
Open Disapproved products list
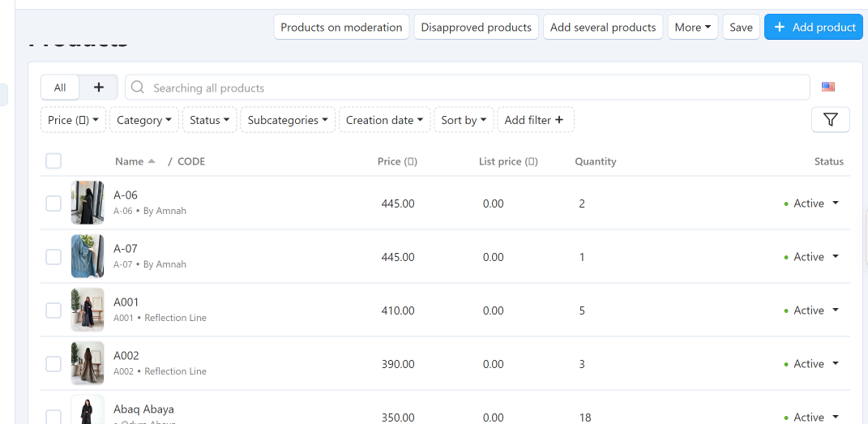pos(476,27)
